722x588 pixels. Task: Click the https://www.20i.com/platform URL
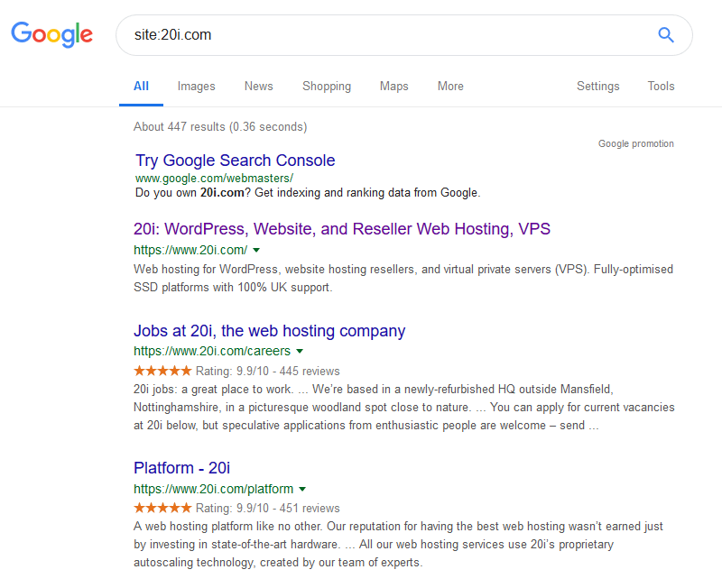(213, 489)
